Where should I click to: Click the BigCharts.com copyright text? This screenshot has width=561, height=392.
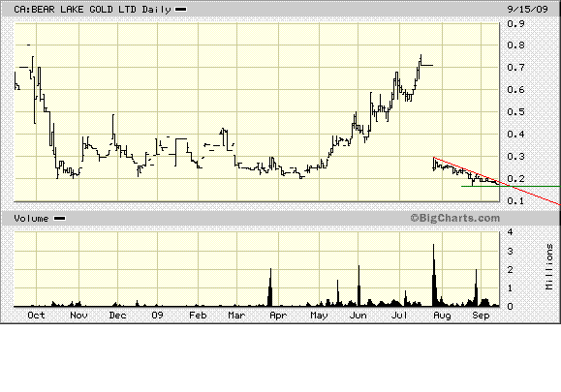(454, 218)
